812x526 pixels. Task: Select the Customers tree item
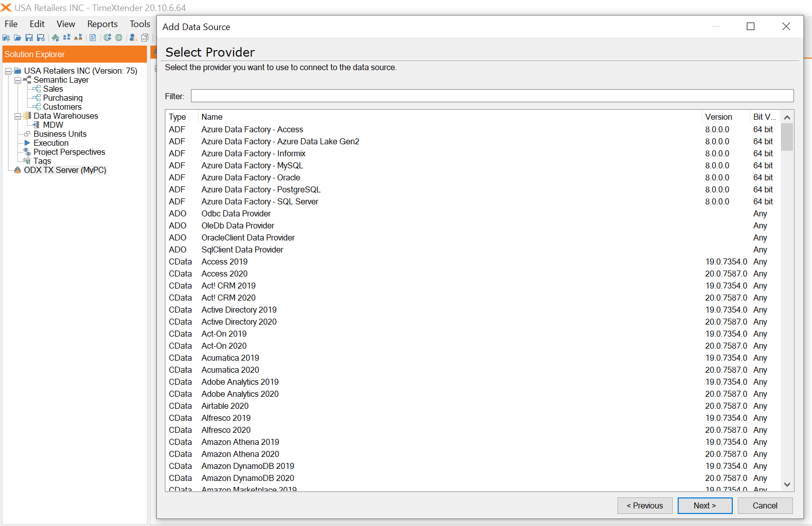click(62, 107)
